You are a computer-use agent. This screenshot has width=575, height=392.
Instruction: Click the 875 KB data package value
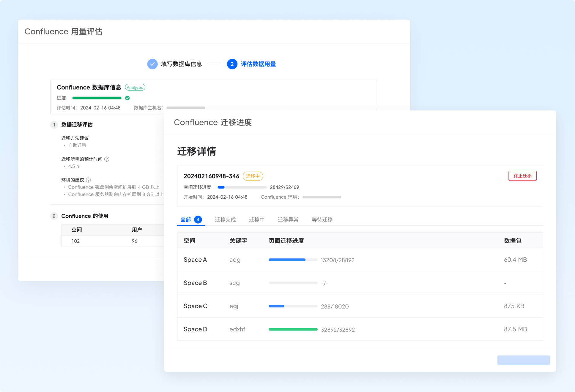pos(514,306)
